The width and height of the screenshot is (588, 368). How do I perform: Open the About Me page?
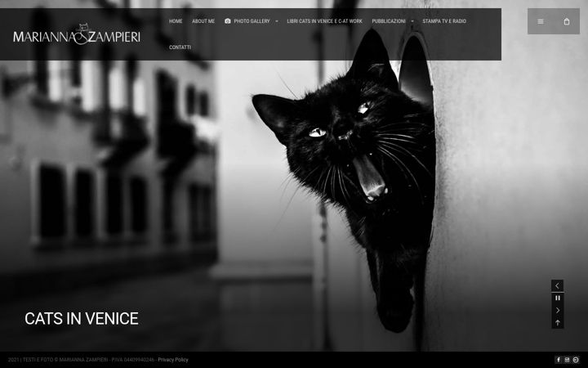(x=203, y=21)
